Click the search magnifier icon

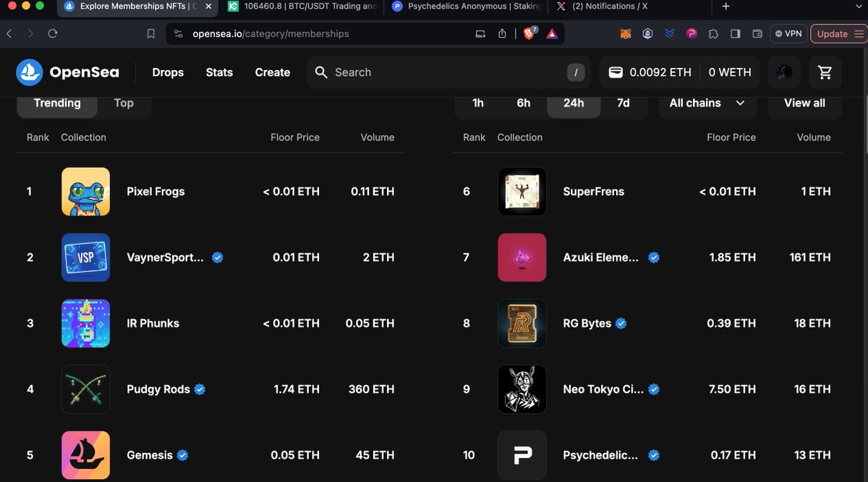(x=321, y=72)
